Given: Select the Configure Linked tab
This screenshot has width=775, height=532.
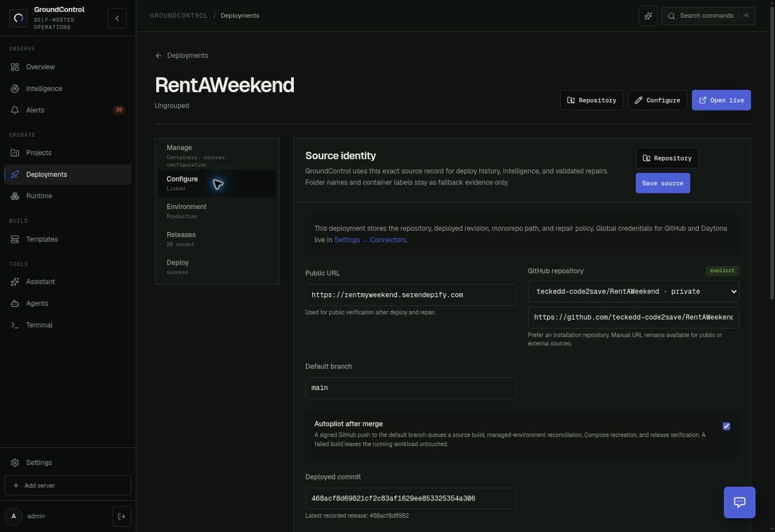Looking at the screenshot, I should coord(217,183).
